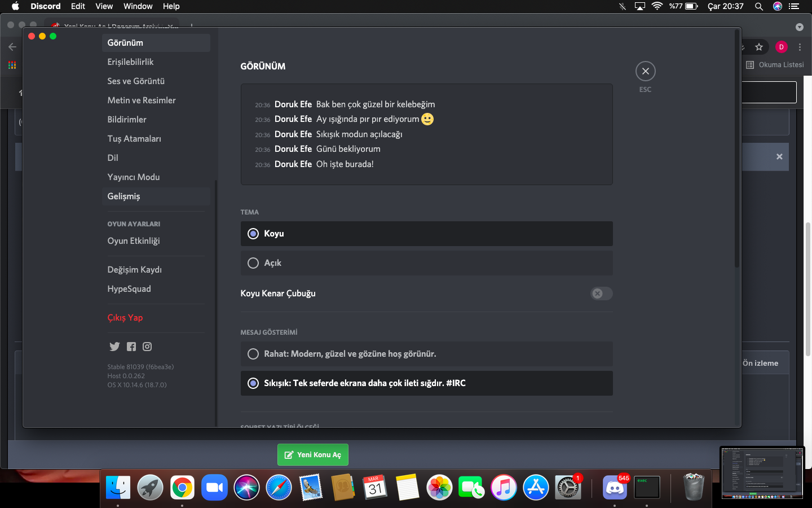Open Zoom app in the dock
Screen dimensions: 812x508
click(214, 488)
